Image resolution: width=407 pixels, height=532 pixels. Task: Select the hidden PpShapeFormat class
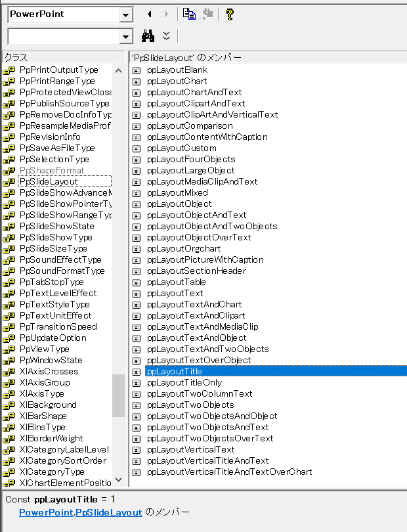pos(52,170)
